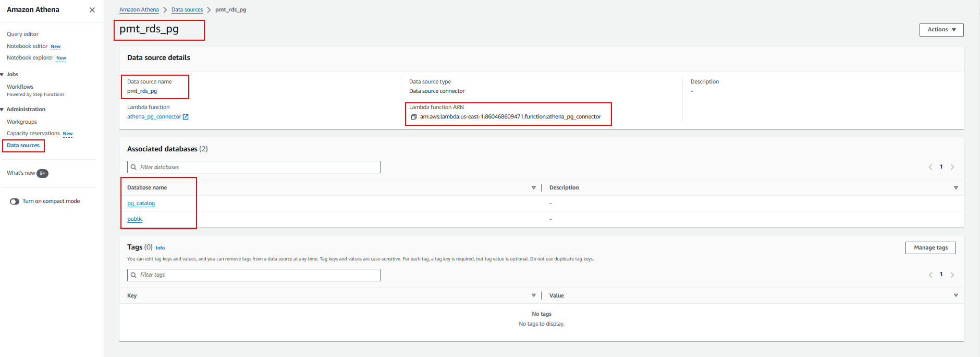Close the Amazon Athena side navigation
Viewport: 980px width, 357px height.
(92, 10)
